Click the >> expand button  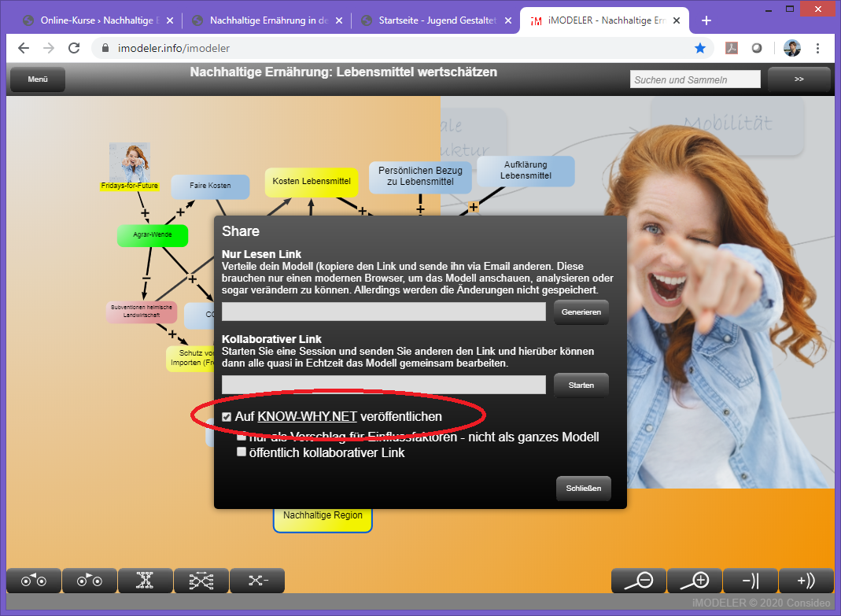(x=799, y=79)
